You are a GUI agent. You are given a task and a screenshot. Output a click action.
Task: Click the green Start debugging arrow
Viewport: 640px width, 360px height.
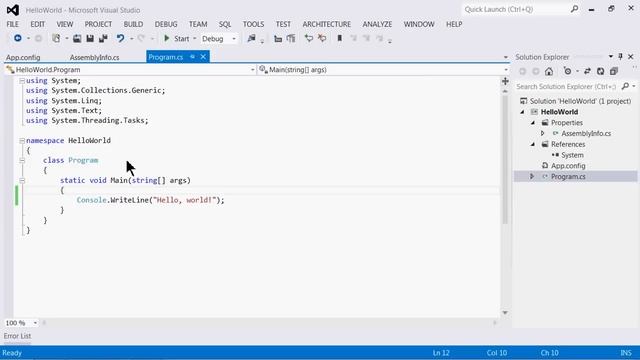pos(167,38)
